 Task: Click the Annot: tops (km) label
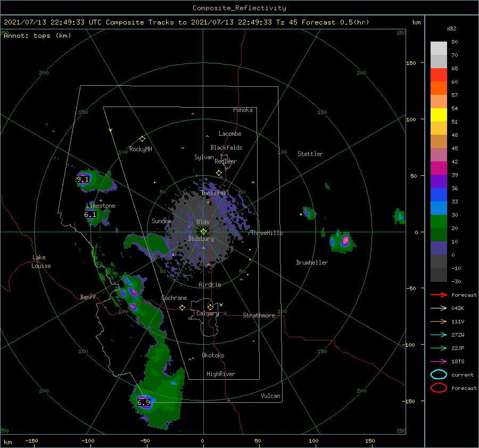[37, 36]
